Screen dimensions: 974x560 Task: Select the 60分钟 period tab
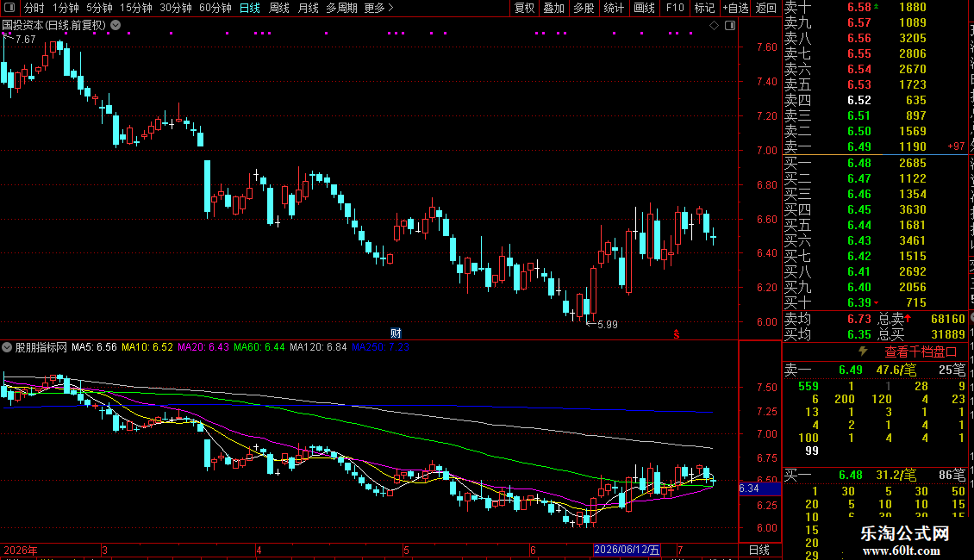(x=215, y=8)
